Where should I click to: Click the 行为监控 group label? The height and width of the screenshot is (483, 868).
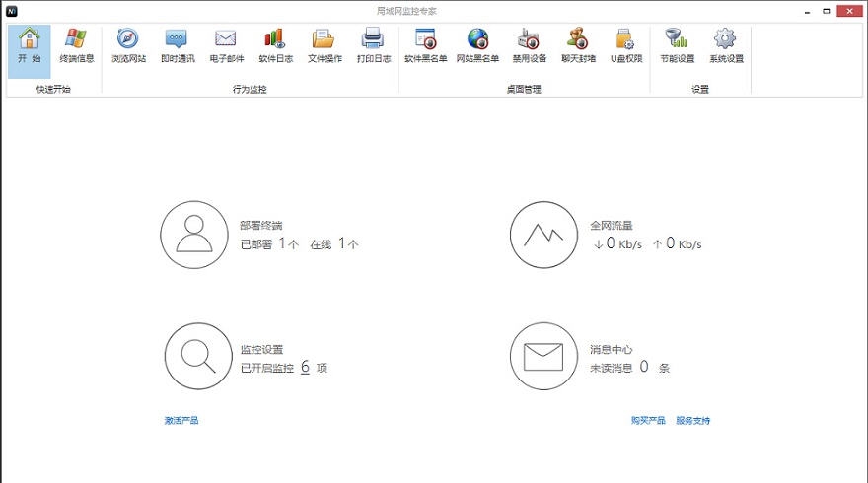(x=250, y=89)
